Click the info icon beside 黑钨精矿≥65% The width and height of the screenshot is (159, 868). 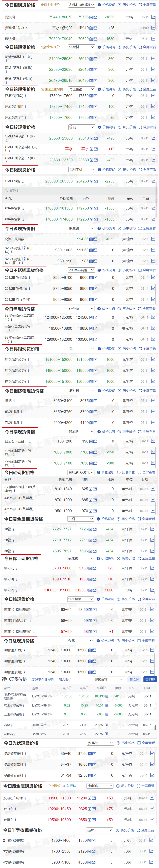click(x=29, y=359)
